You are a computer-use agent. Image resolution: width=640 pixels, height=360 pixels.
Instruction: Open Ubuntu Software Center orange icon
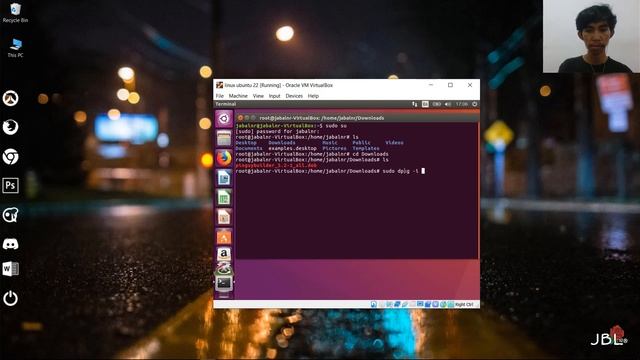tap(224, 237)
